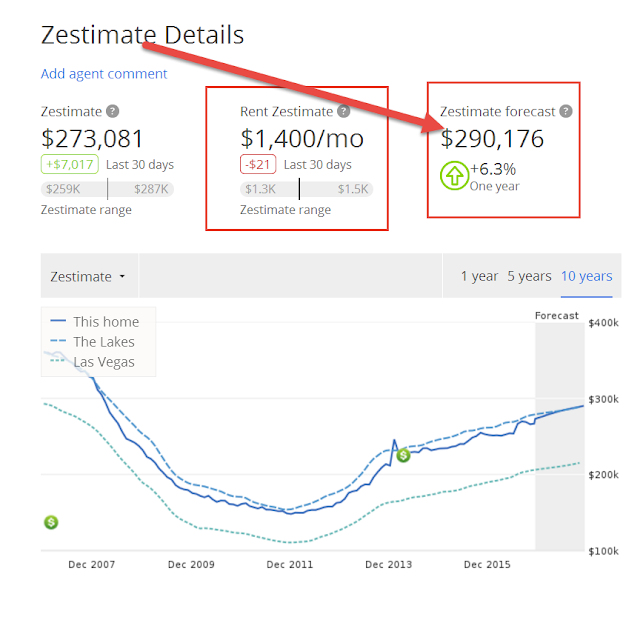This screenshot has height=617, width=640.
Task: Select the 10 years chart tab
Action: [x=587, y=276]
